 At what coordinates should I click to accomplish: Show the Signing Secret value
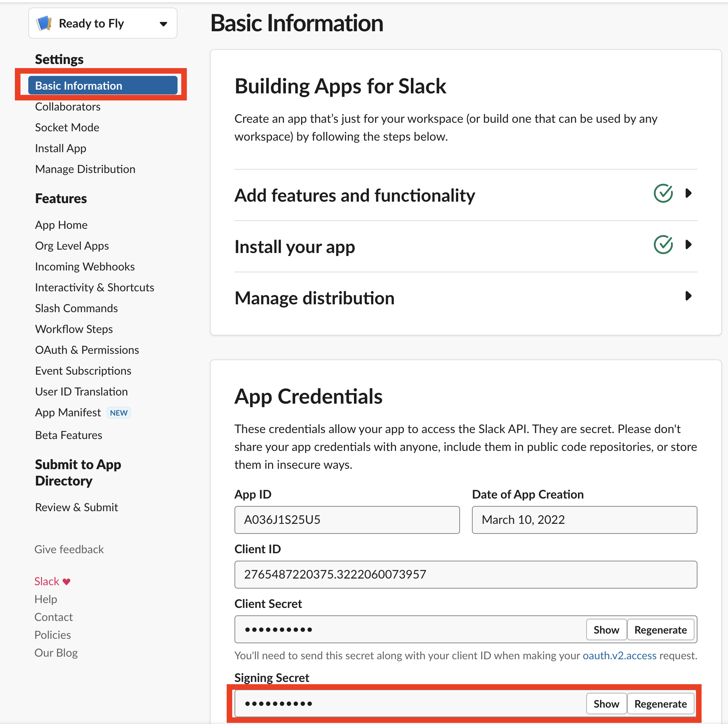coord(606,704)
